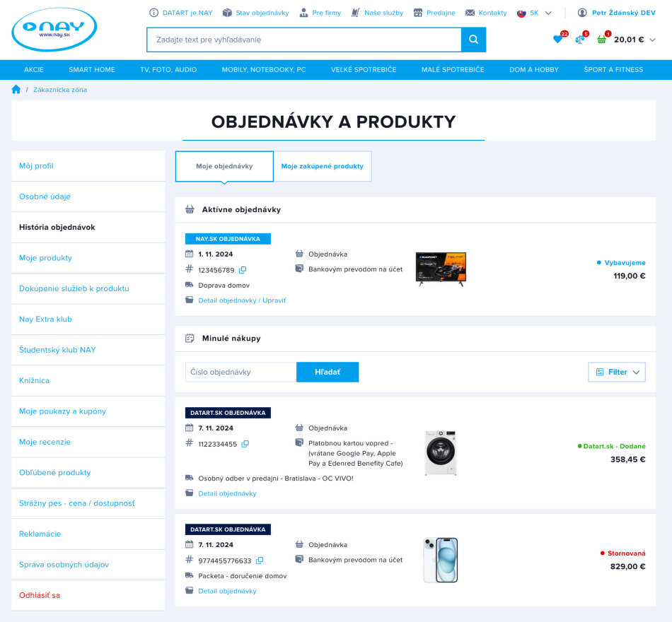Viewport: 672px width, 622px height.
Task: Expand the cart total 20,01 € dropdown
Action: (x=652, y=40)
